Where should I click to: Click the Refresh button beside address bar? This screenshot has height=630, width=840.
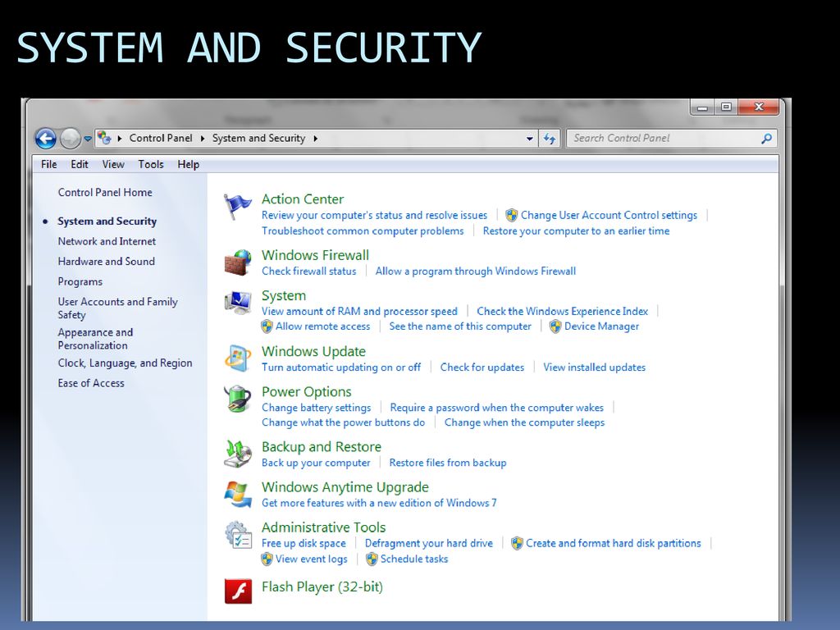click(549, 138)
